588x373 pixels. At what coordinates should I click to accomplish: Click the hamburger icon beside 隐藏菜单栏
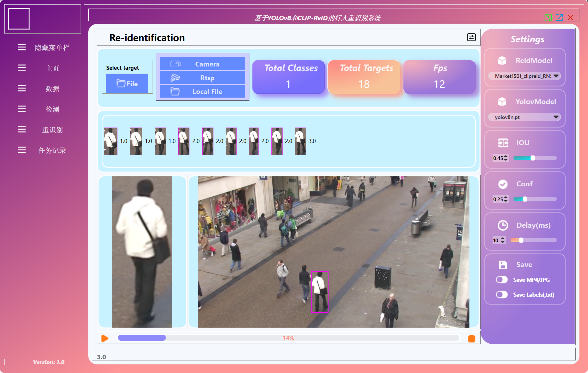tap(22, 47)
